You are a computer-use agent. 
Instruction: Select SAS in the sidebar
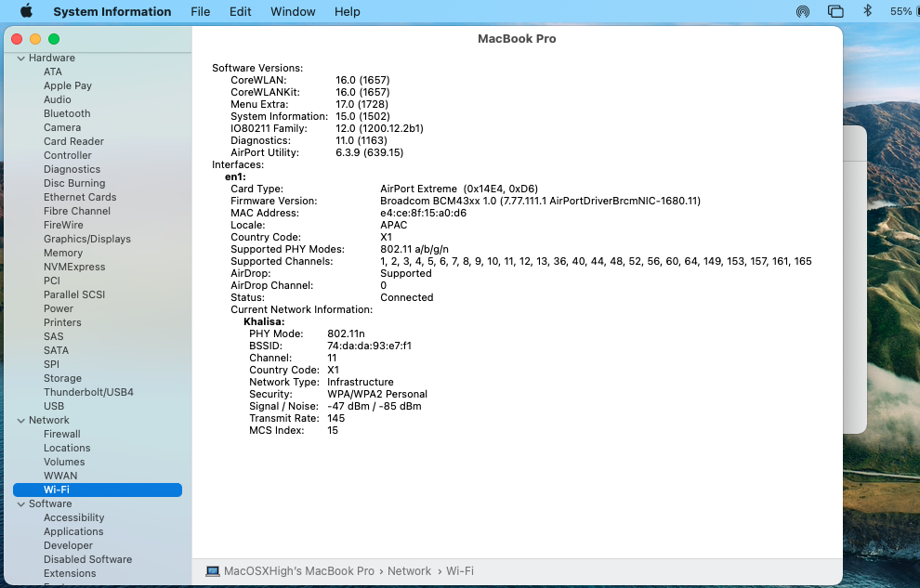(x=53, y=337)
